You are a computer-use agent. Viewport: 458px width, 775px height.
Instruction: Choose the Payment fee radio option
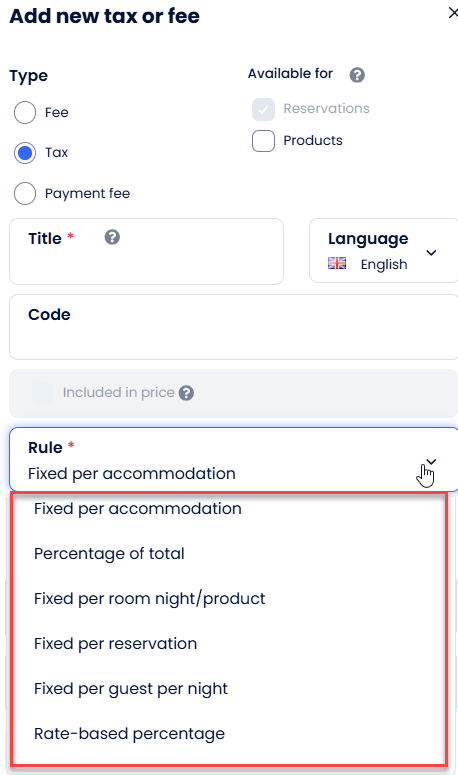[x=25, y=193]
